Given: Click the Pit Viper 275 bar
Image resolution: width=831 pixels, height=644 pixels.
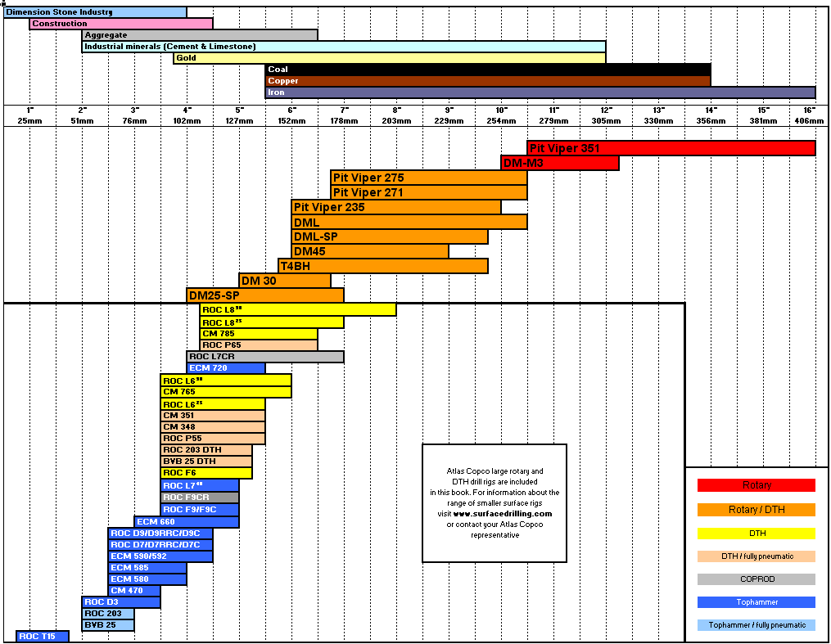Looking at the screenshot, I should 429,178.
